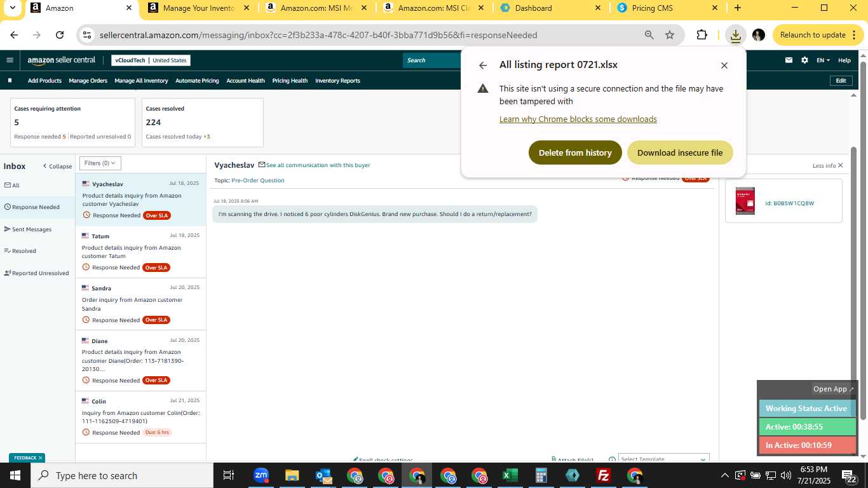The width and height of the screenshot is (868, 488).
Task: Click the bookmark flag icon in nav bar
Action: (10, 81)
